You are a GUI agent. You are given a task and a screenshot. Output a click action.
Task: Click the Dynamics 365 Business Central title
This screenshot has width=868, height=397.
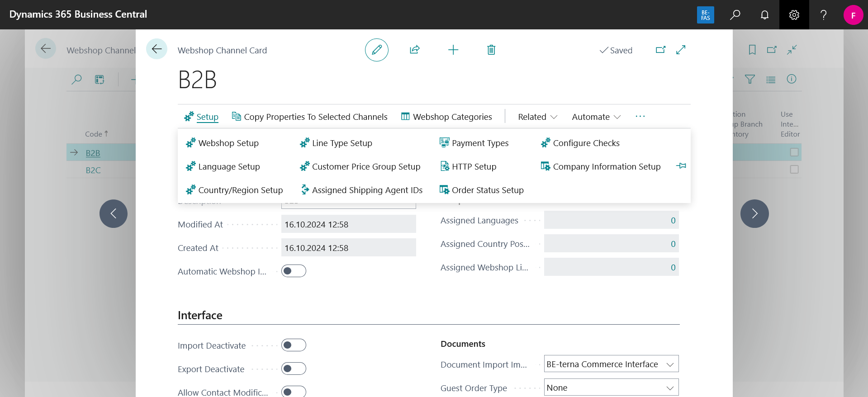click(78, 14)
